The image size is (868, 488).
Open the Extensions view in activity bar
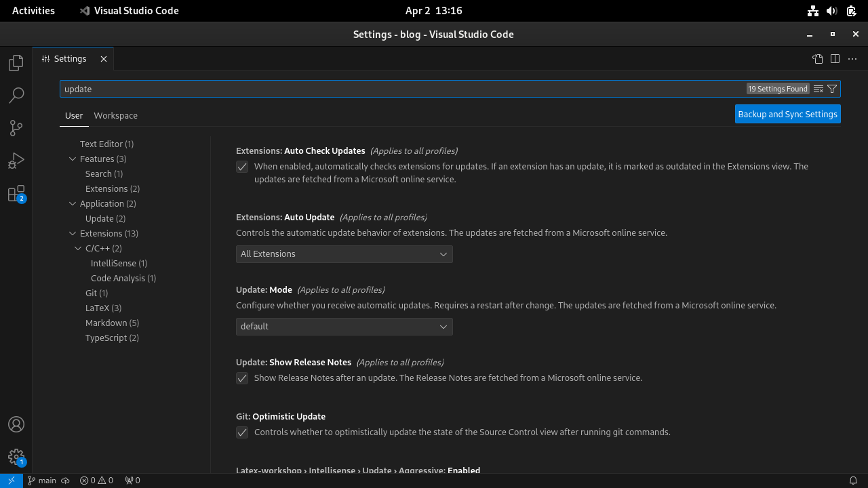pos(16,194)
